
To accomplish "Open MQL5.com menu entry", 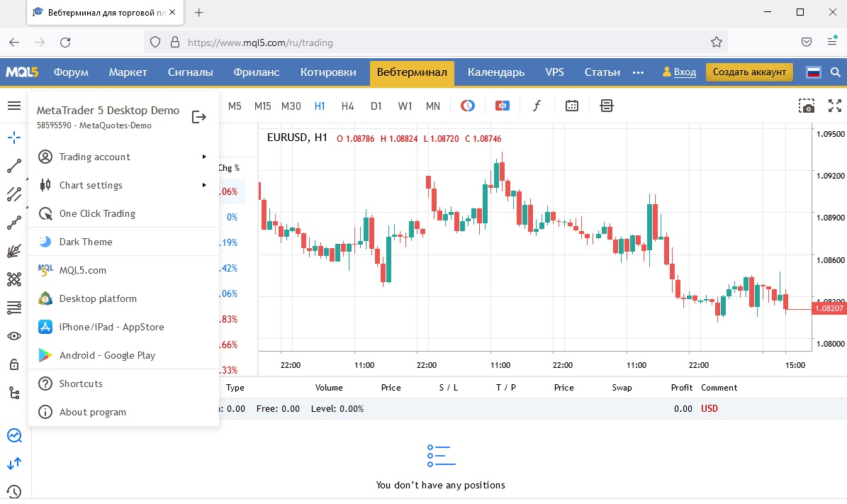I will point(124,270).
